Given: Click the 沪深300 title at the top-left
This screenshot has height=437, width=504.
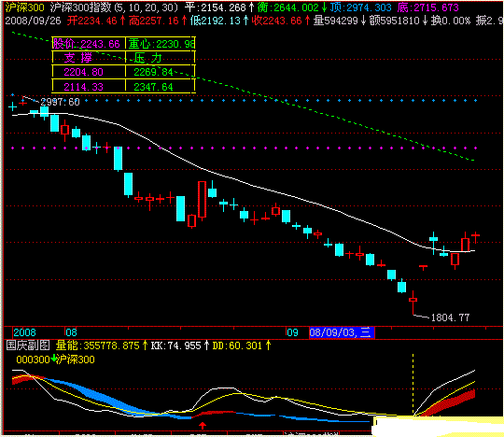Looking at the screenshot, I should pos(24,7).
